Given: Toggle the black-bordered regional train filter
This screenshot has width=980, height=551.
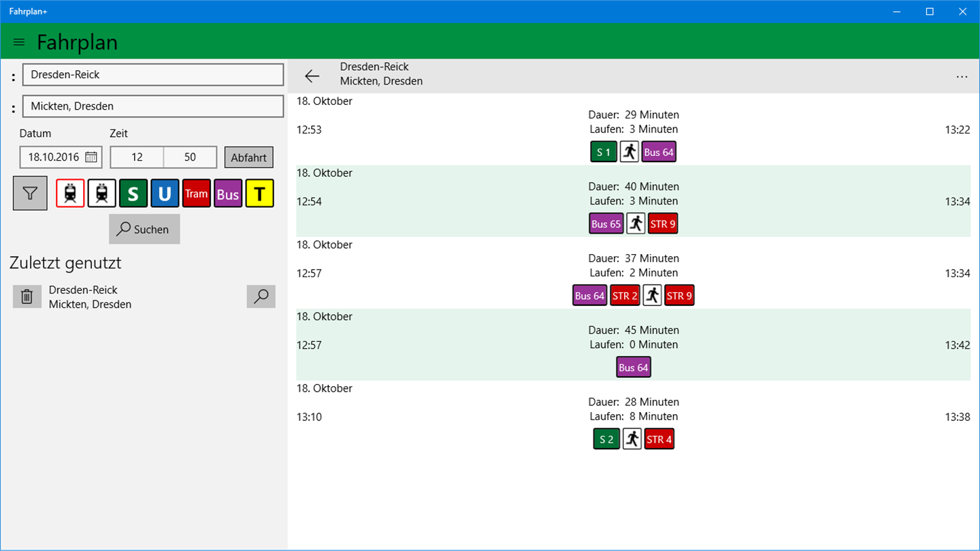Looking at the screenshot, I should pos(101,193).
